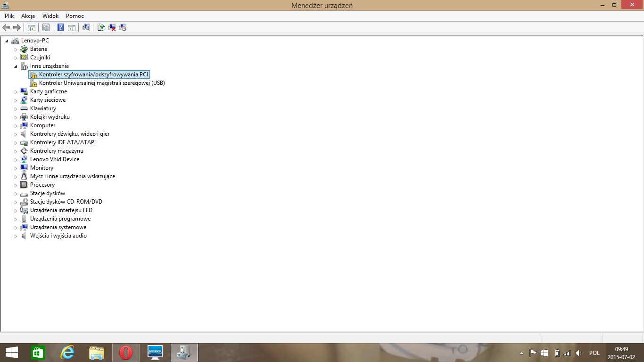Launch Internet Explorer from the taskbar
The height and width of the screenshot is (362, 644).
click(x=67, y=353)
